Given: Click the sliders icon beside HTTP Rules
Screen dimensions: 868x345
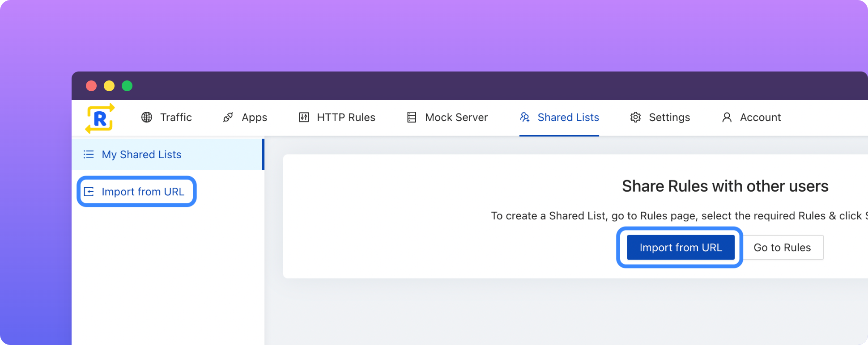Looking at the screenshot, I should (304, 117).
